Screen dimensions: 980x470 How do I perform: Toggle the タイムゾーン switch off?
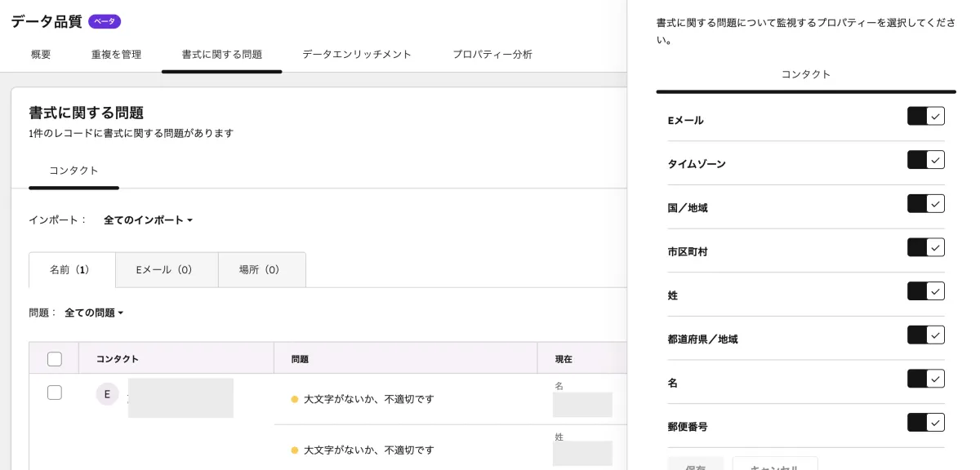[925, 160]
